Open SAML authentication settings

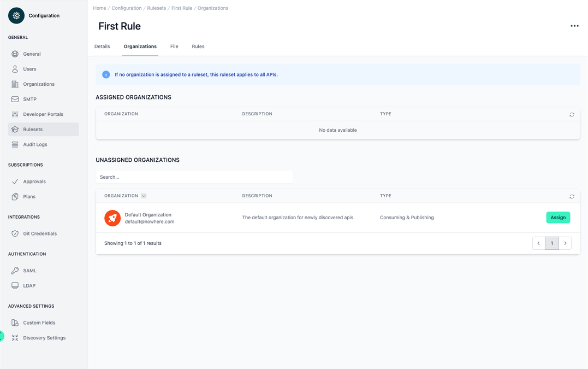coord(30,270)
